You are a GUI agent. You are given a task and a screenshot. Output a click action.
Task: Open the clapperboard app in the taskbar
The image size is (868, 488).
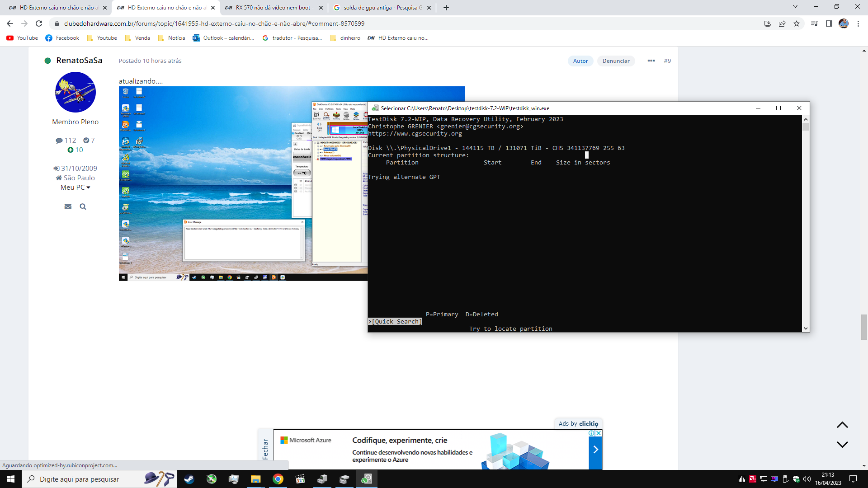click(x=300, y=479)
